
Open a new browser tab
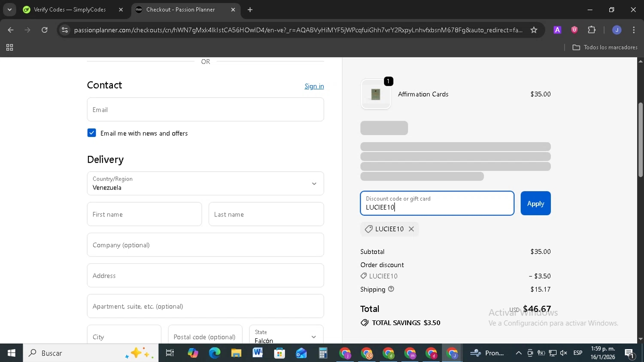pos(250,9)
